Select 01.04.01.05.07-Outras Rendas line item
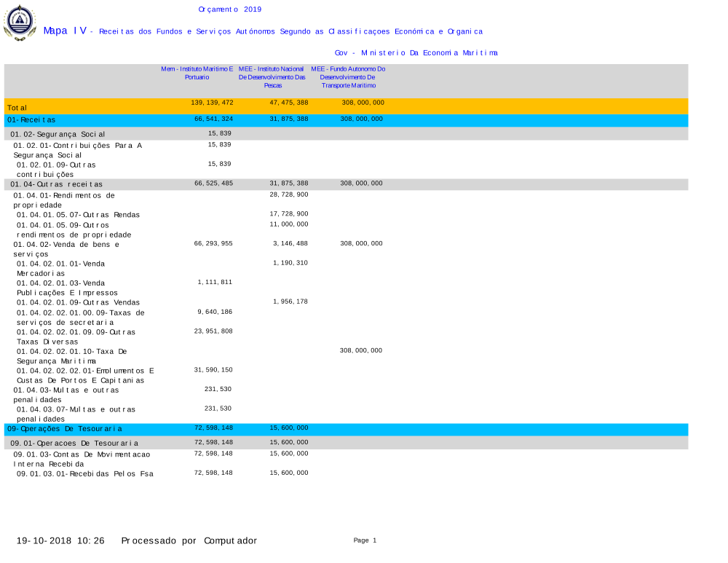728x563 pixels. click(x=78, y=215)
